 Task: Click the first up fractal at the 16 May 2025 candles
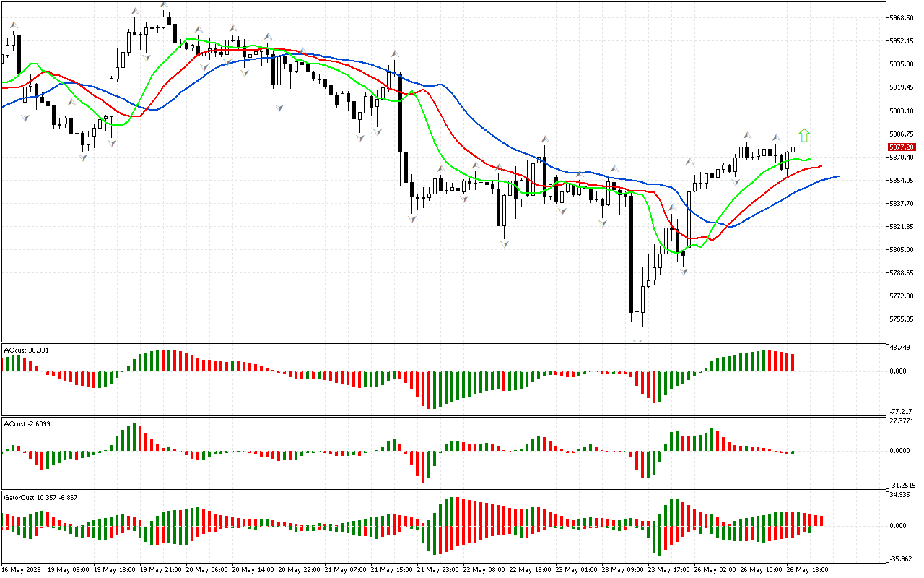[13, 25]
